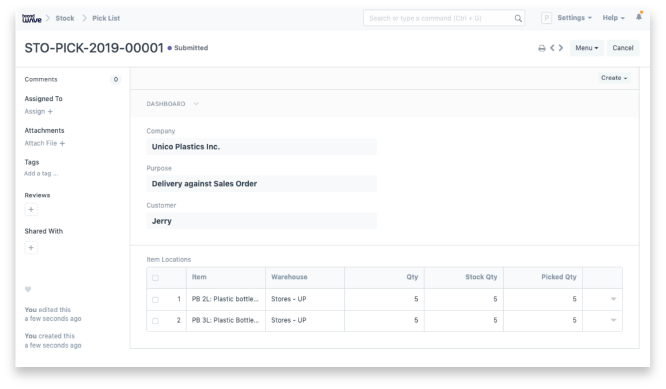Open Comments count badge
The image size is (666, 389).
point(116,79)
